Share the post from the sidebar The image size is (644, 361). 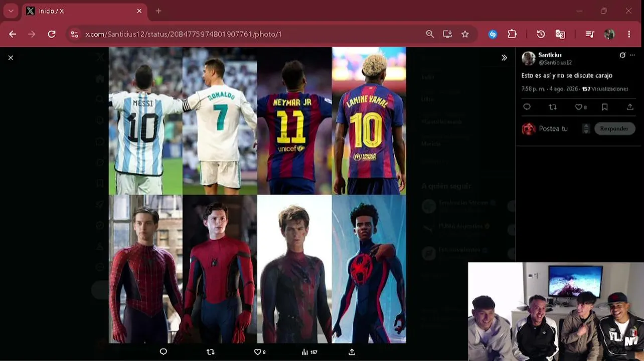pos(630,107)
